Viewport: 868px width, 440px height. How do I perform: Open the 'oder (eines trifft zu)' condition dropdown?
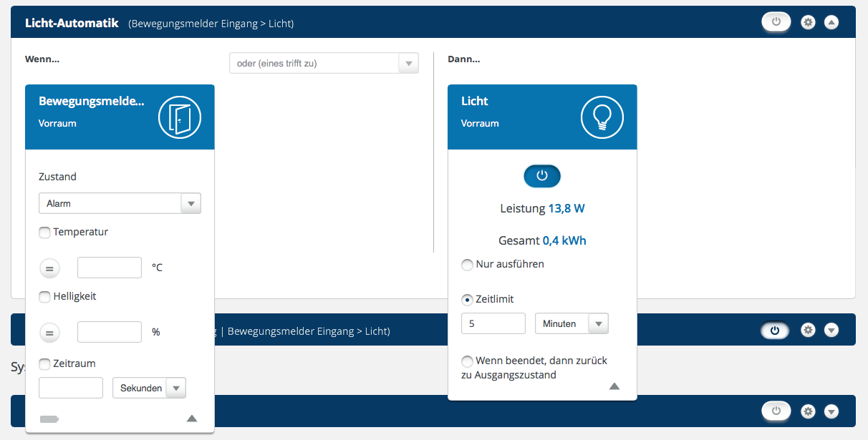tap(324, 63)
